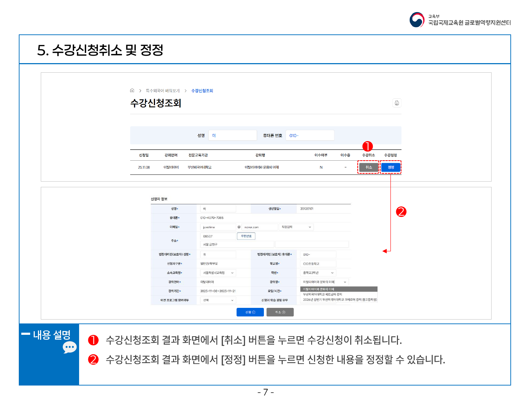Expand the 직접입력 email domain dropdown
Screen dimensions: 532x399
pos(296,227)
